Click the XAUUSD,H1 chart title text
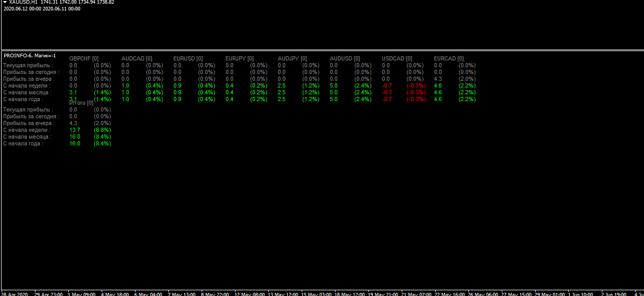 23,3
